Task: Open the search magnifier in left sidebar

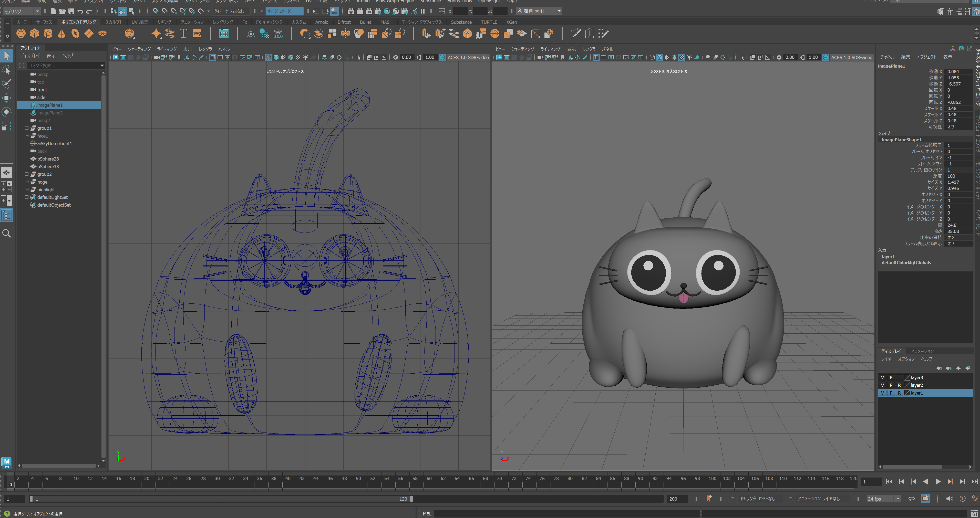Action: (x=6, y=234)
